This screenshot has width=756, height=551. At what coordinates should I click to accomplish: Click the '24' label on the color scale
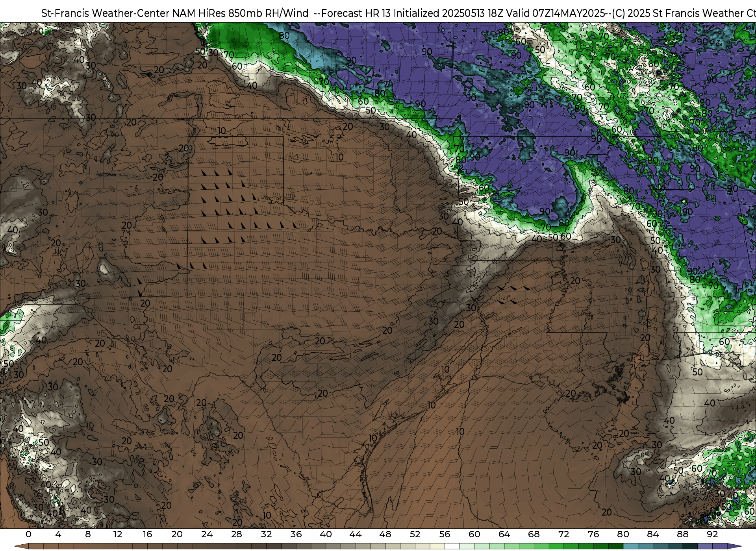(x=207, y=534)
